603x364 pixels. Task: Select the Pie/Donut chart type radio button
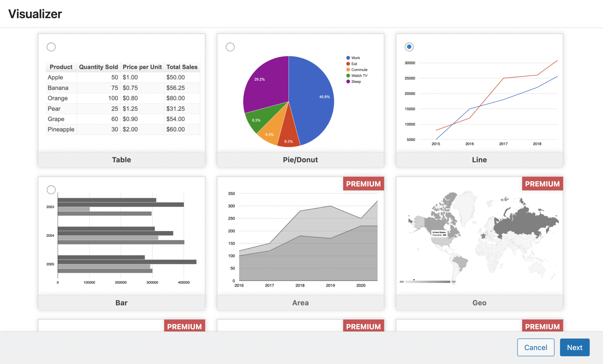(230, 47)
